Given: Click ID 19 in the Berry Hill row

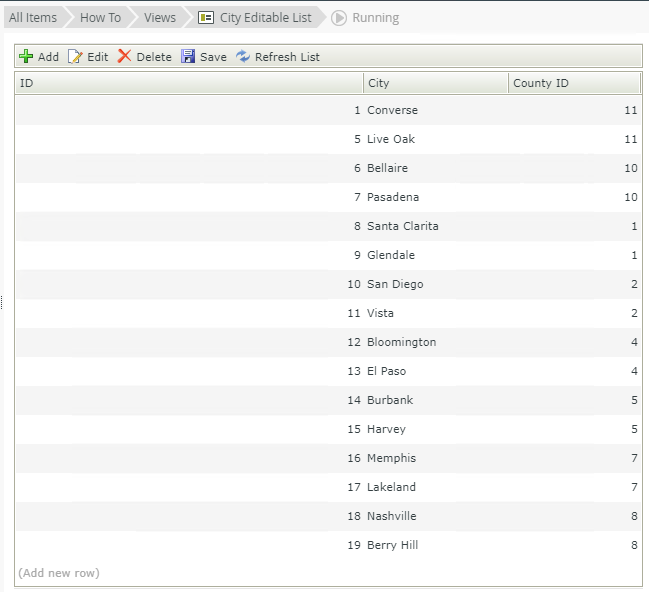Looking at the screenshot, I should 354,545.
